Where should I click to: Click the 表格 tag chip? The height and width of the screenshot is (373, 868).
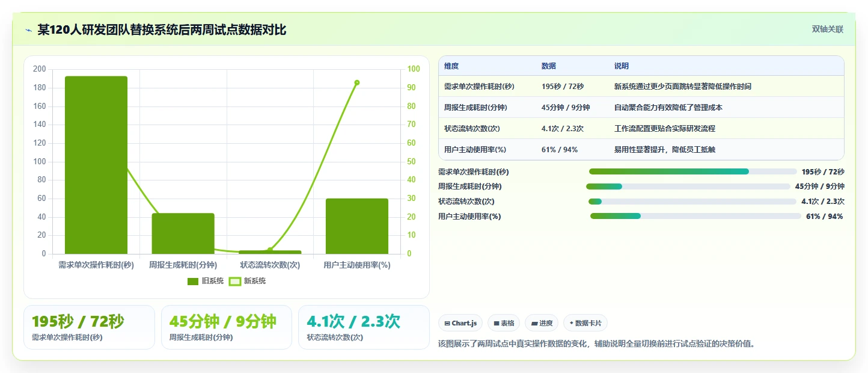[x=504, y=323]
